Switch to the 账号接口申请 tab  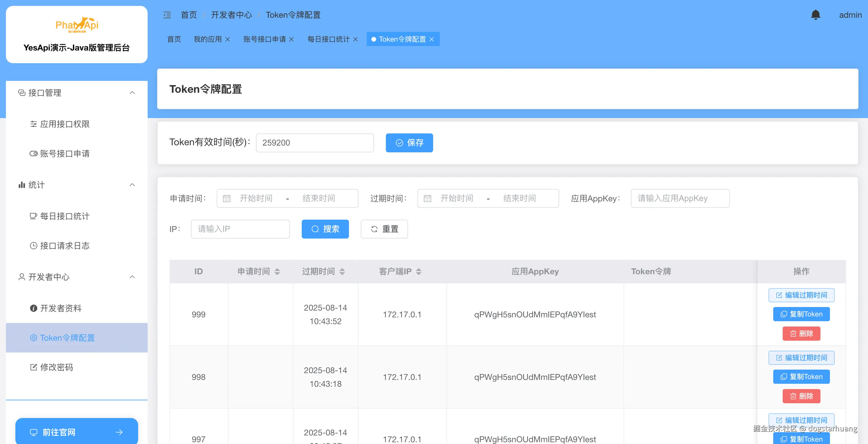pyautogui.click(x=265, y=40)
